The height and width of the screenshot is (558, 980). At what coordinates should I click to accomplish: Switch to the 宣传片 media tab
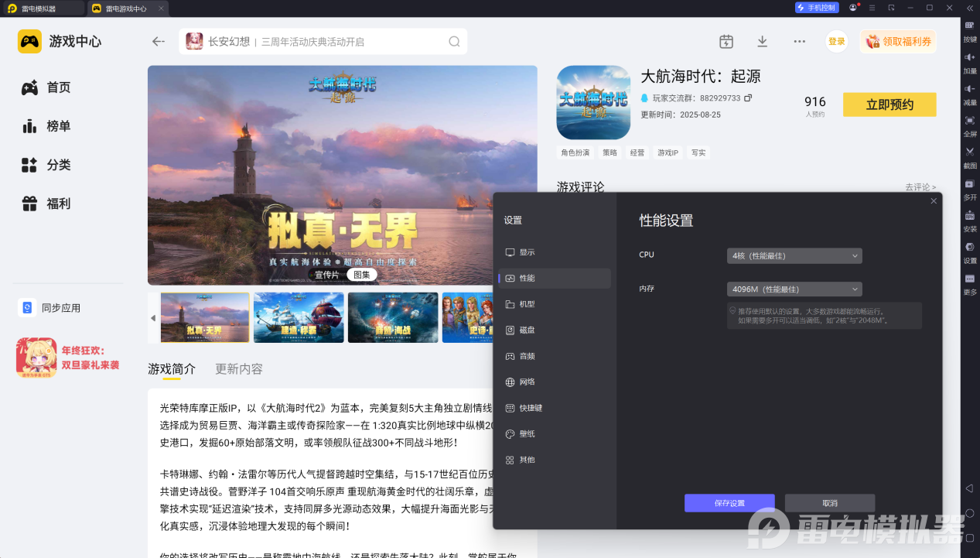point(326,275)
